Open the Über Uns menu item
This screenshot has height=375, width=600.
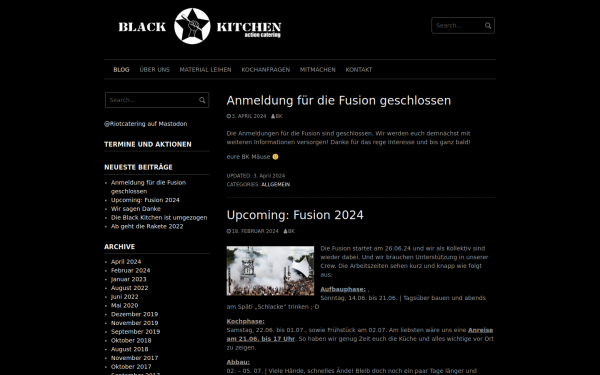(x=155, y=70)
